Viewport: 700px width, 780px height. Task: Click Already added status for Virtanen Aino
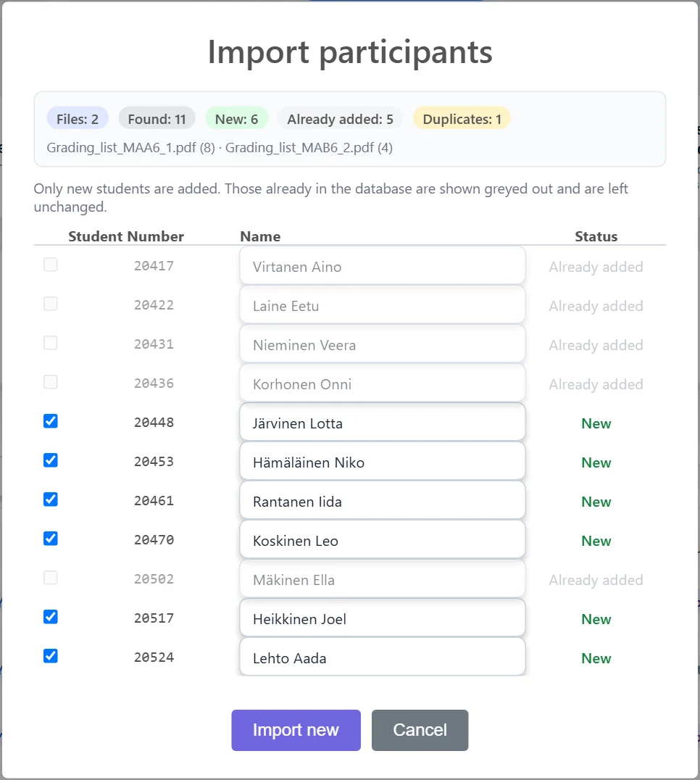tap(596, 267)
